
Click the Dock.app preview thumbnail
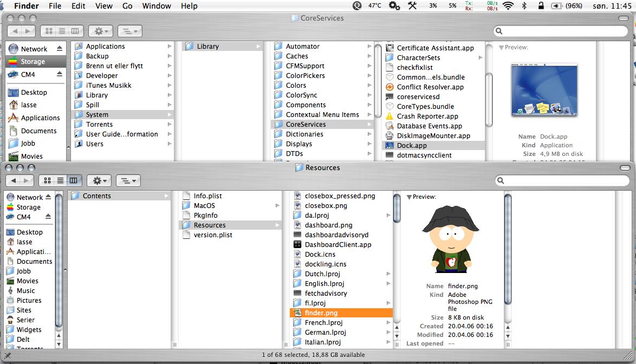point(544,89)
